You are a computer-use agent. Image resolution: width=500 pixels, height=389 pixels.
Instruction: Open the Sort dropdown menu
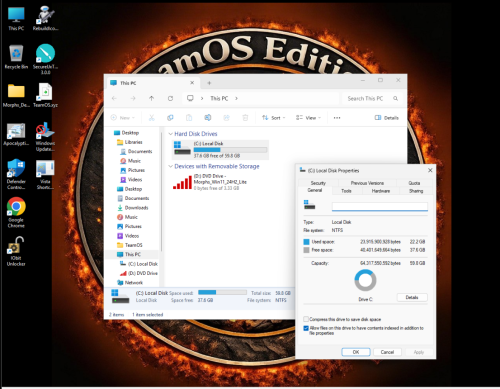point(274,118)
